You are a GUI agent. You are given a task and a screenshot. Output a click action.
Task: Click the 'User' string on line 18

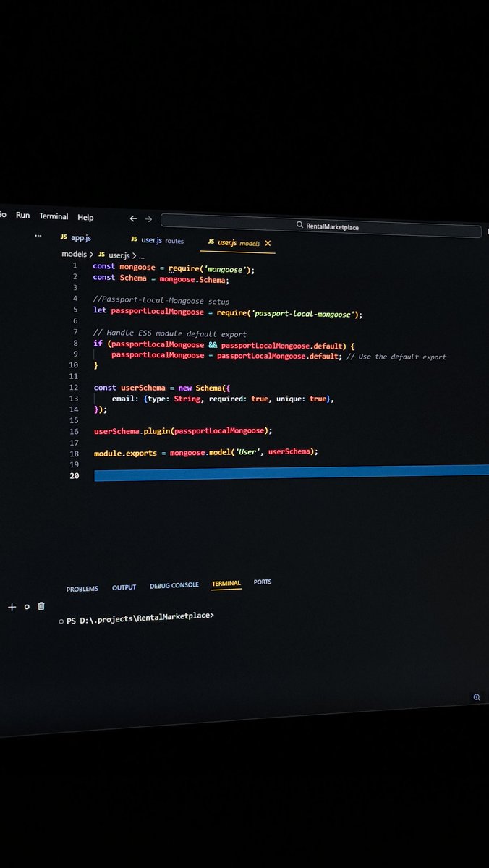(x=250, y=451)
